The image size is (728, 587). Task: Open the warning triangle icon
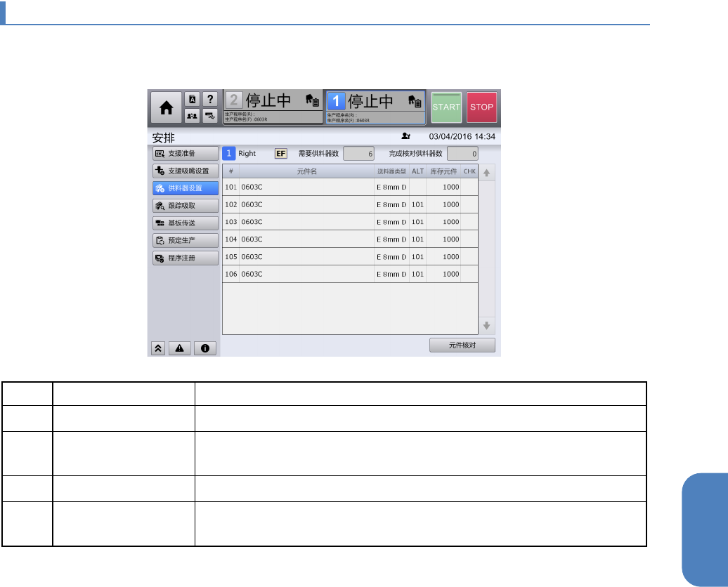tap(180, 348)
